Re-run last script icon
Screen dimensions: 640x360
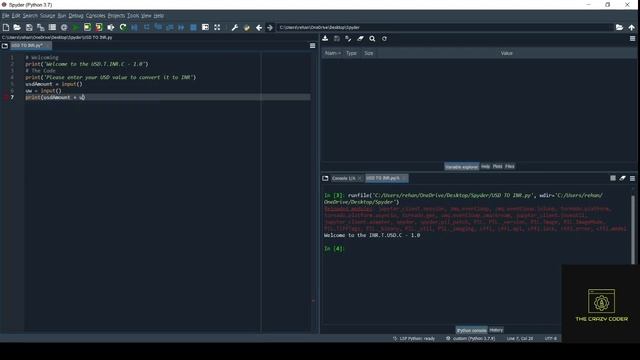tap(123, 27)
